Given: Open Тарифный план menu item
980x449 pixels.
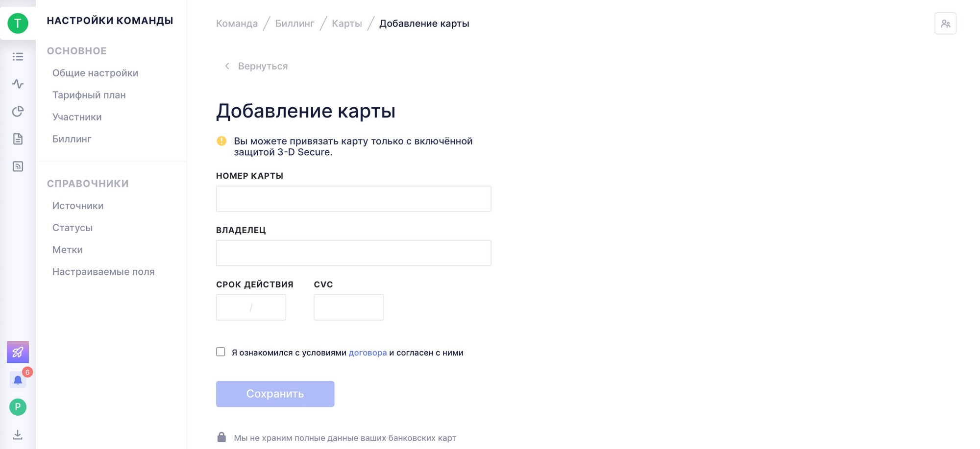Looking at the screenshot, I should tap(89, 95).
